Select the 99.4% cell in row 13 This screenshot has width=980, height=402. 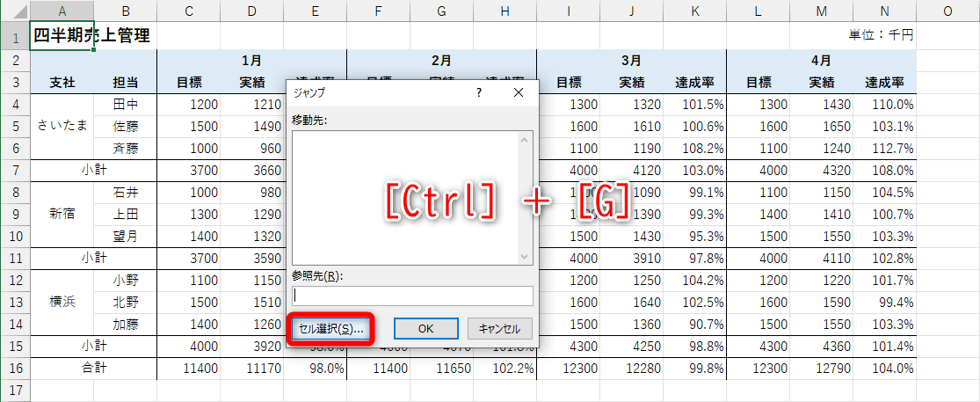(x=884, y=302)
